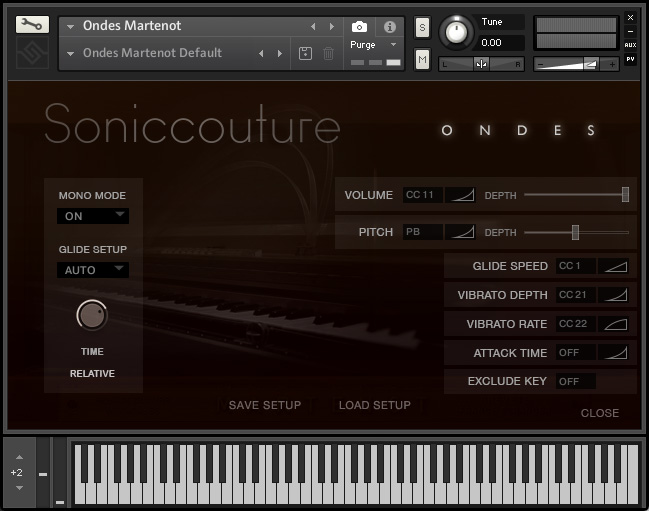
Task: Click the Tune knob
Action: coord(456,32)
